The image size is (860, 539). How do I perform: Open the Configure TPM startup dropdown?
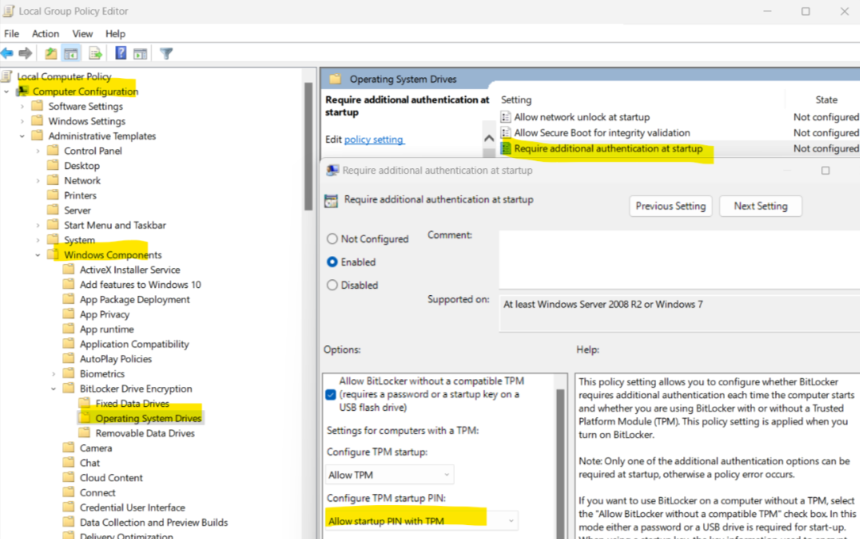click(389, 475)
